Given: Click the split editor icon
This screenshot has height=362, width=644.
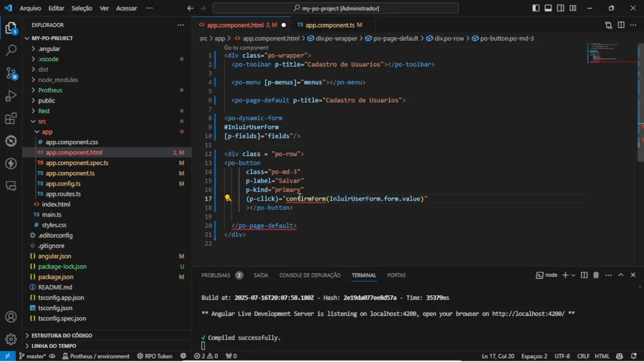Looking at the screenshot, I should pos(621,25).
